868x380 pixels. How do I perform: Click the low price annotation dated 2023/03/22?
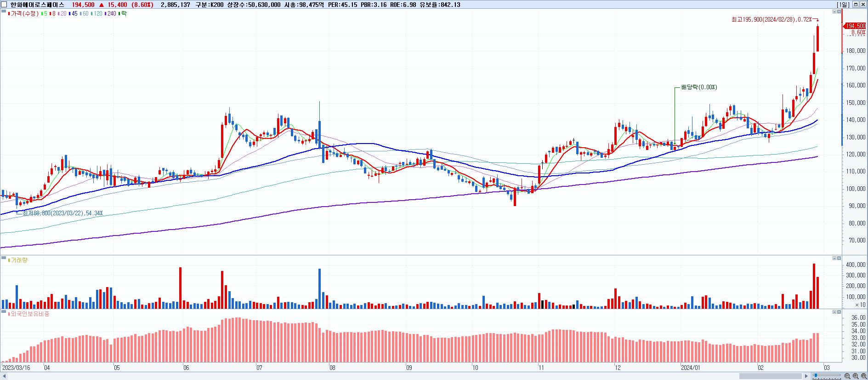pyautogui.click(x=62, y=213)
